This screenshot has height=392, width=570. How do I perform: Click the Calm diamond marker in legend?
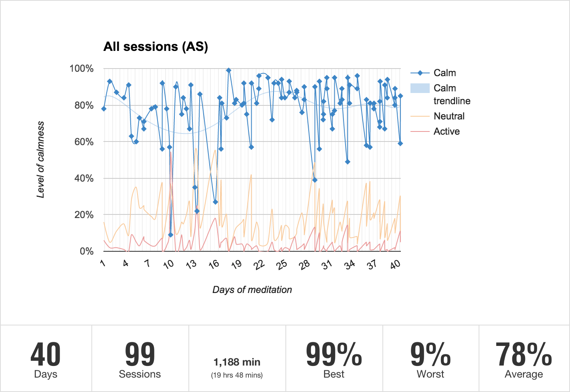(x=420, y=73)
